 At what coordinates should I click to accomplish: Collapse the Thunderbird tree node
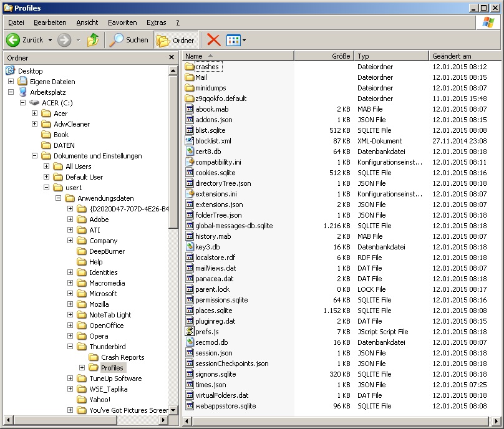(x=70, y=347)
